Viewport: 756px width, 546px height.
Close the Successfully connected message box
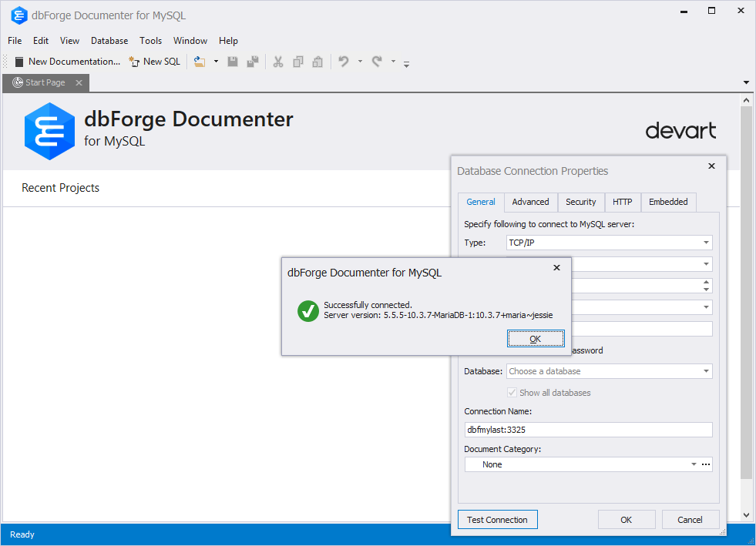pos(557,267)
